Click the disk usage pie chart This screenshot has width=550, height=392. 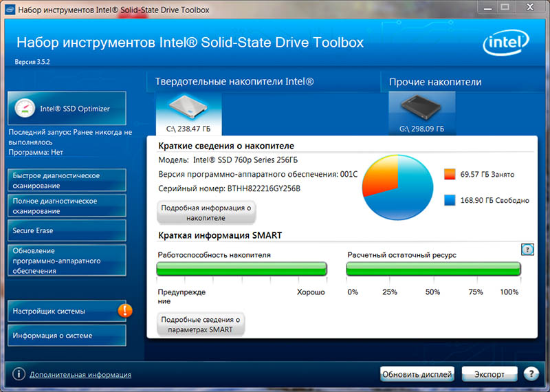pos(398,187)
